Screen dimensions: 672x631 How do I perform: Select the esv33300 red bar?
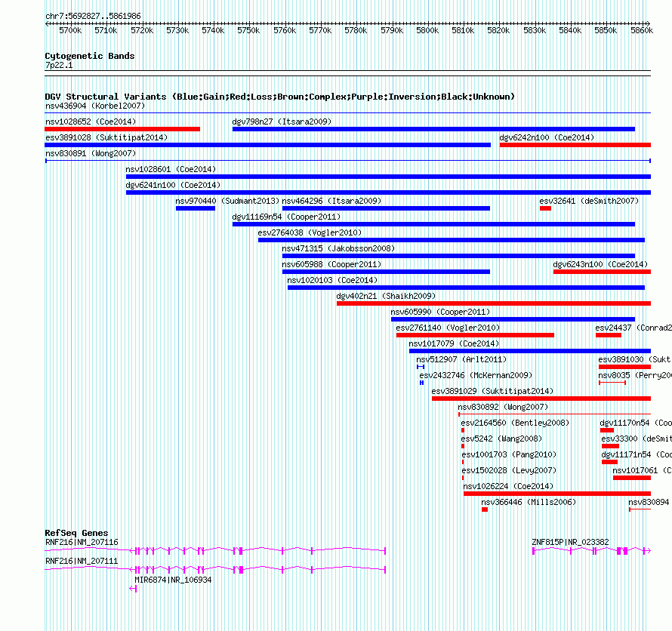(x=610, y=446)
